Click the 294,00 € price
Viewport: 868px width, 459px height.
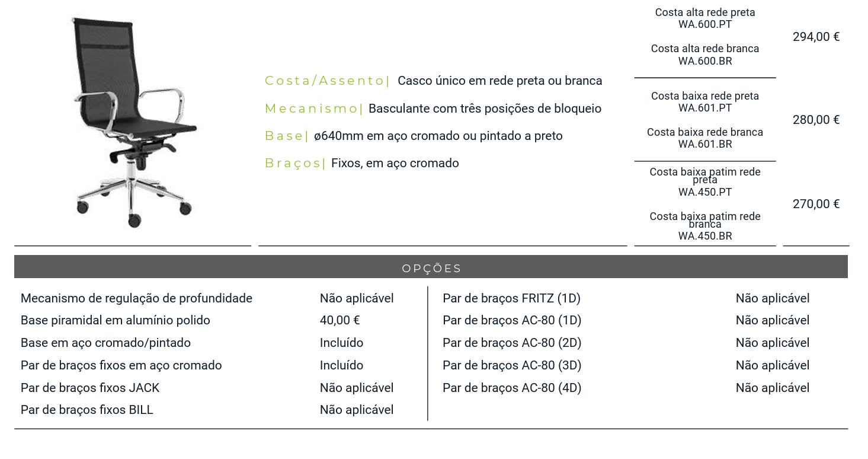[816, 37]
